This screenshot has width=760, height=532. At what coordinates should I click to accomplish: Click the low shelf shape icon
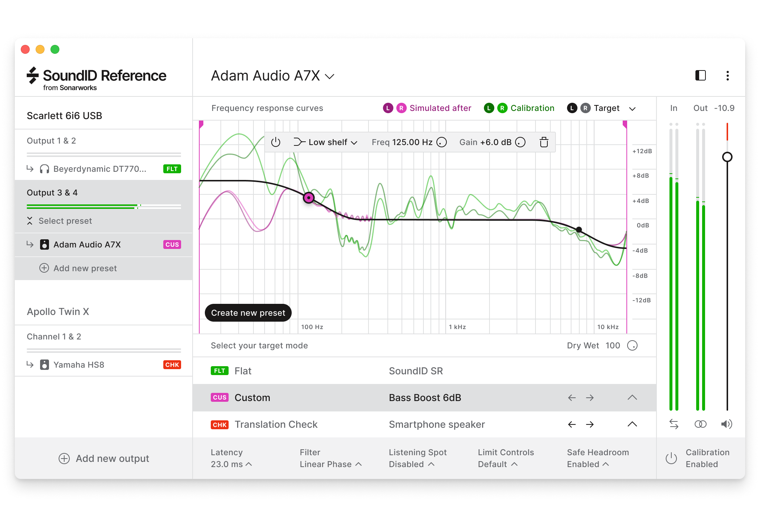299,142
